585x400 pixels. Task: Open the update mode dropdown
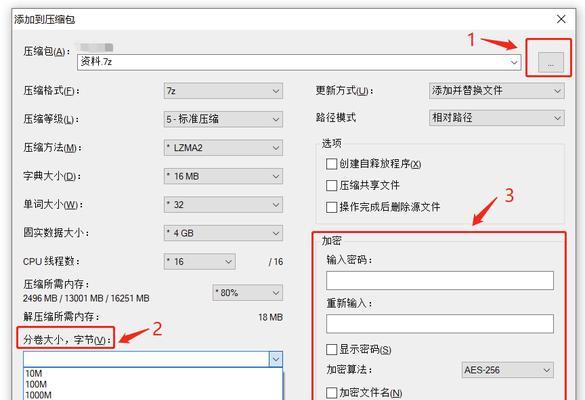point(497,91)
